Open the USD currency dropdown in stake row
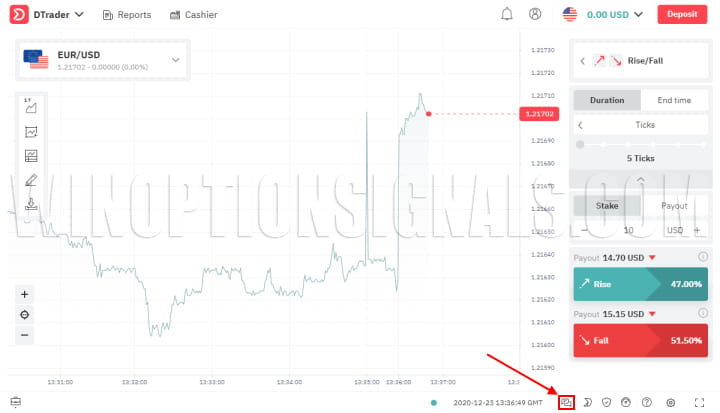 pos(681,230)
